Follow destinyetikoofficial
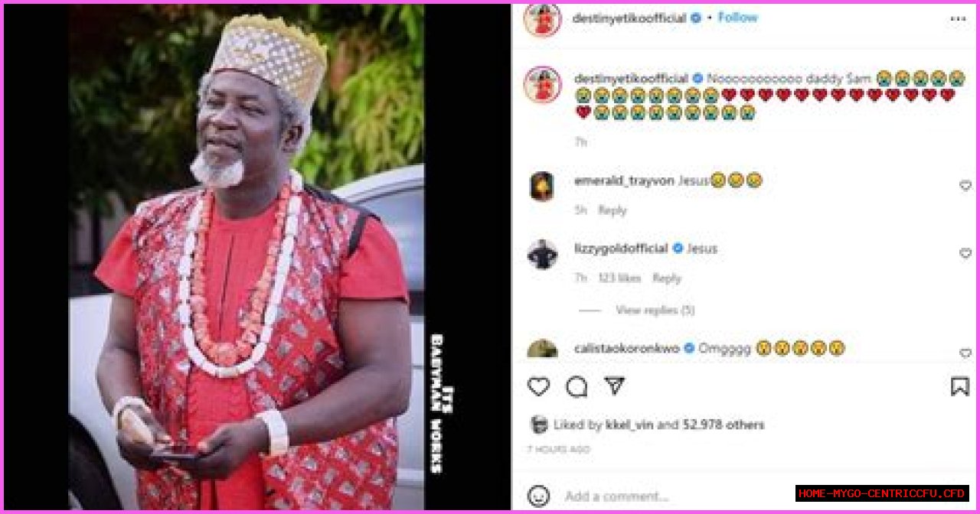The height and width of the screenshot is (514, 980). (737, 18)
